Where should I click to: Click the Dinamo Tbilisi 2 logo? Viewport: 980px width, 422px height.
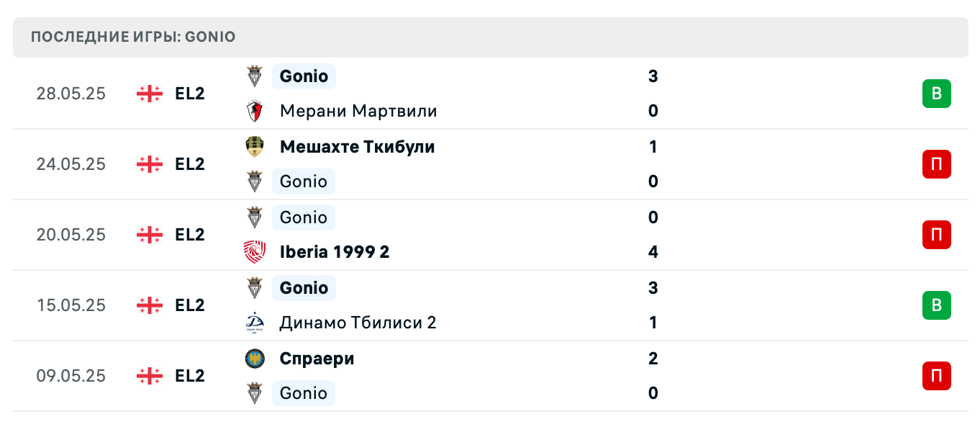(x=254, y=323)
